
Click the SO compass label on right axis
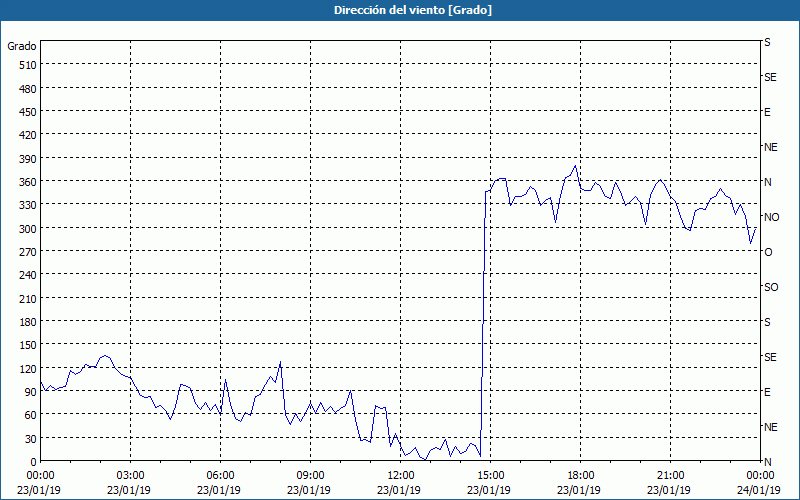tap(771, 287)
